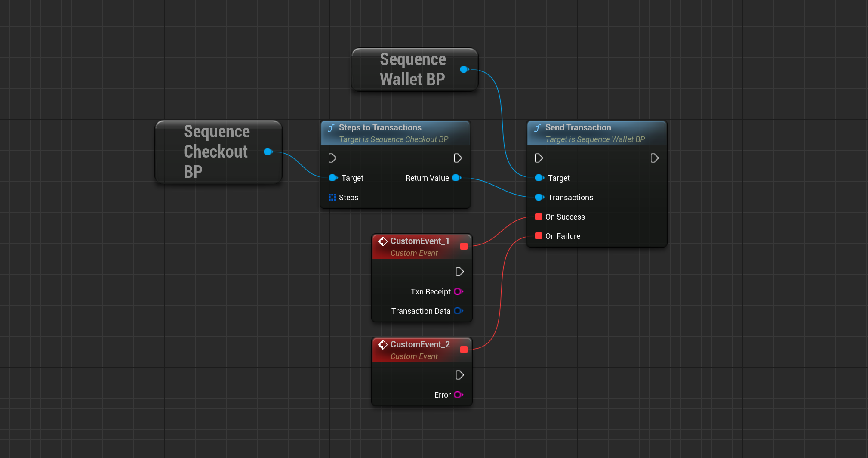The image size is (868, 458).
Task: Click Steps to Transactions output execution pin
Action: click(458, 158)
